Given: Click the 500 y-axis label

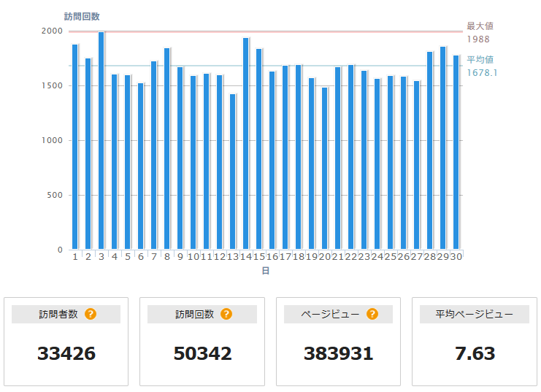Looking at the screenshot, I should 55,195.
